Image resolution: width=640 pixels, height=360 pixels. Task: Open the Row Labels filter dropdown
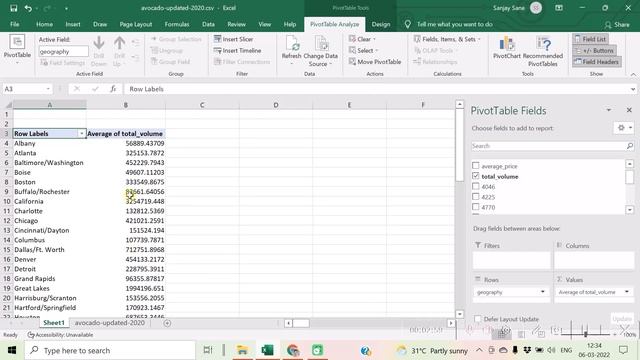pyautogui.click(x=81, y=133)
